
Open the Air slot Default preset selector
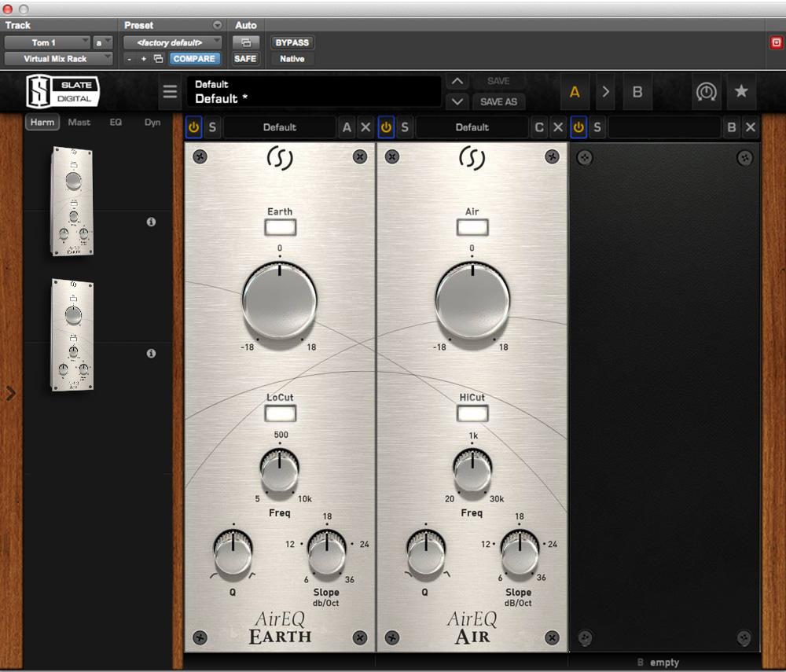click(472, 127)
